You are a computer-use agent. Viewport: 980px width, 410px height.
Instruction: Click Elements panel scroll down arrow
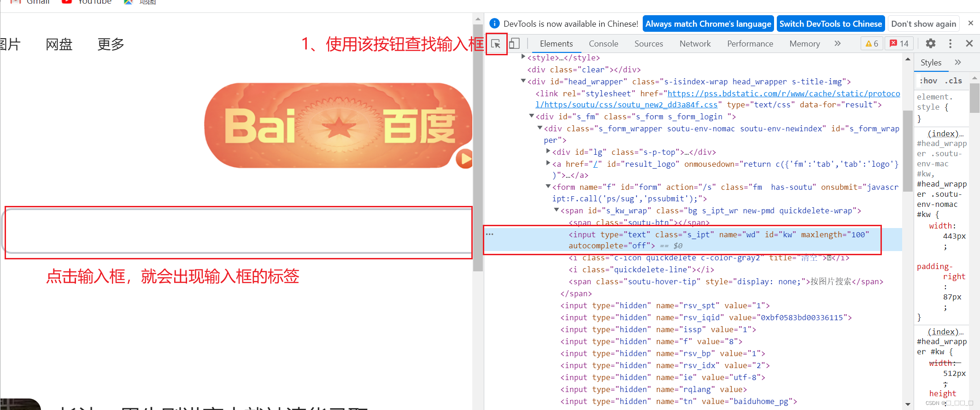tap(908, 404)
